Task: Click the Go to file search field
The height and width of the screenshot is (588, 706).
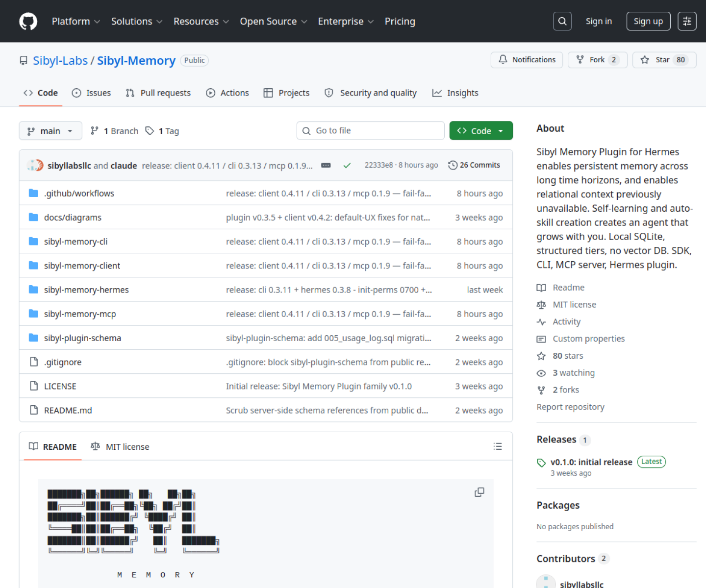Action: 371,131
